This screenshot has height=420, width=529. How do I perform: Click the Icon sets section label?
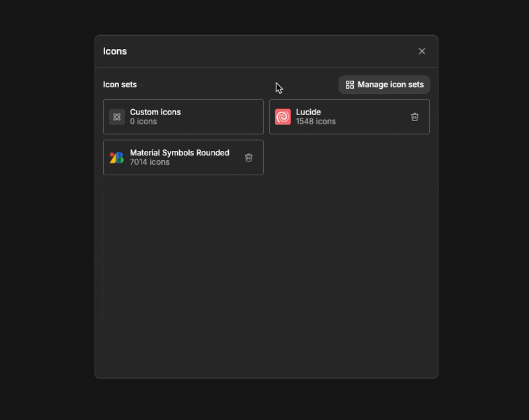pyautogui.click(x=119, y=85)
